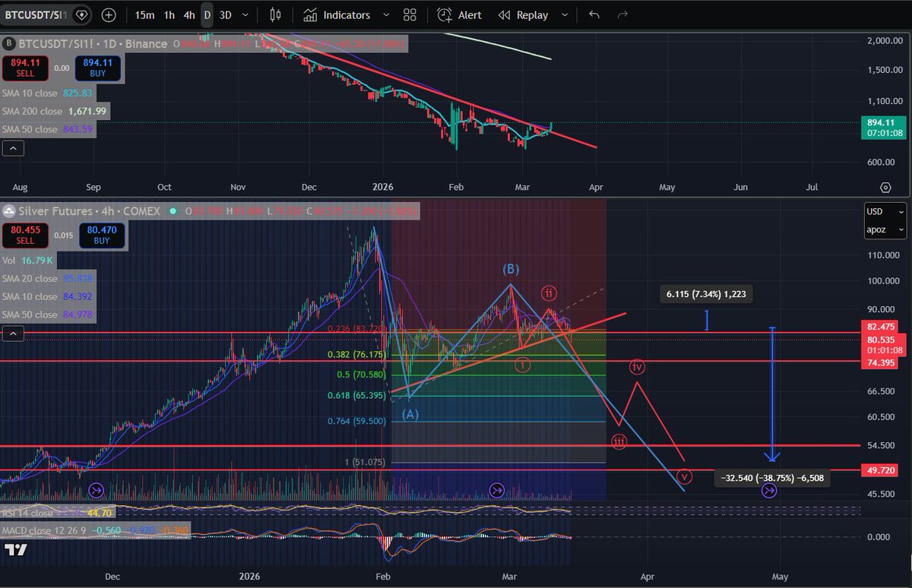This screenshot has width=912, height=588.
Task: Open the BTCUSDT/SI1 symbol search box
Action: coord(37,14)
